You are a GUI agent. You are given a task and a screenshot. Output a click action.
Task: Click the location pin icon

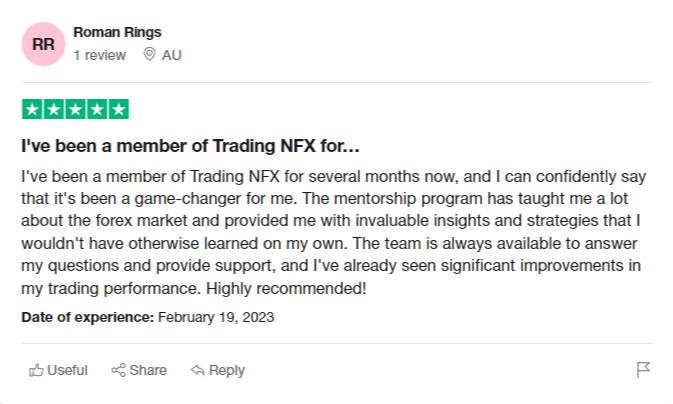click(150, 55)
